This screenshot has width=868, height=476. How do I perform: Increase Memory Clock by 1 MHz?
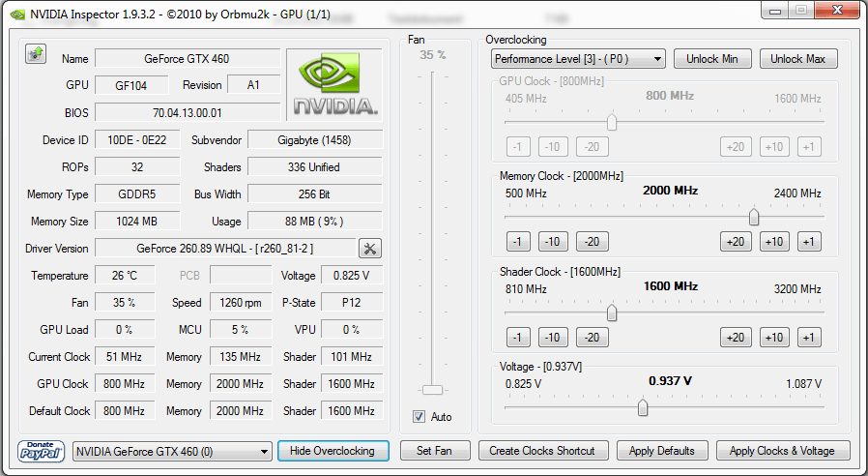(x=809, y=242)
